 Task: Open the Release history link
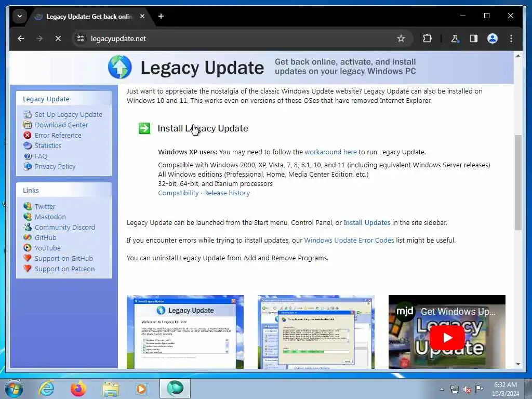click(227, 193)
